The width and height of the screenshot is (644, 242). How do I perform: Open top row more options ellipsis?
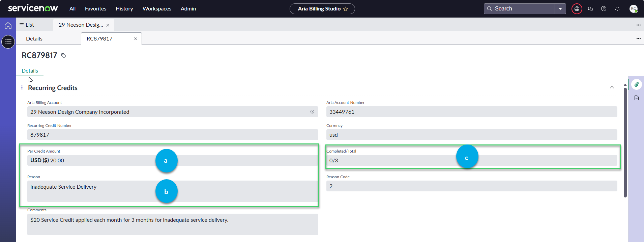(638, 25)
